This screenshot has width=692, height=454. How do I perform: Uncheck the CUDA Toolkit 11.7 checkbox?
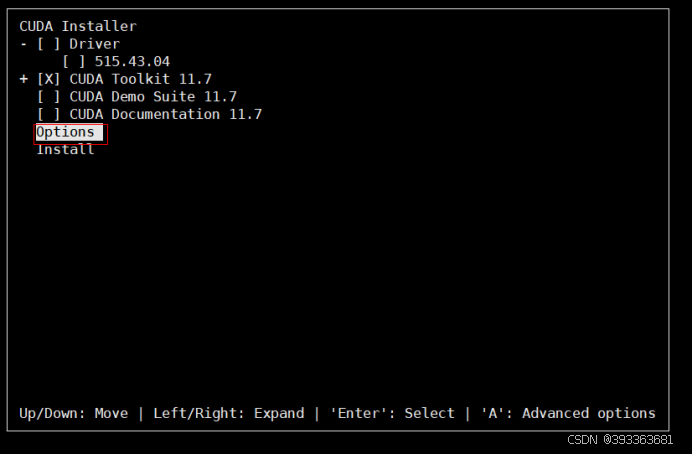49,79
